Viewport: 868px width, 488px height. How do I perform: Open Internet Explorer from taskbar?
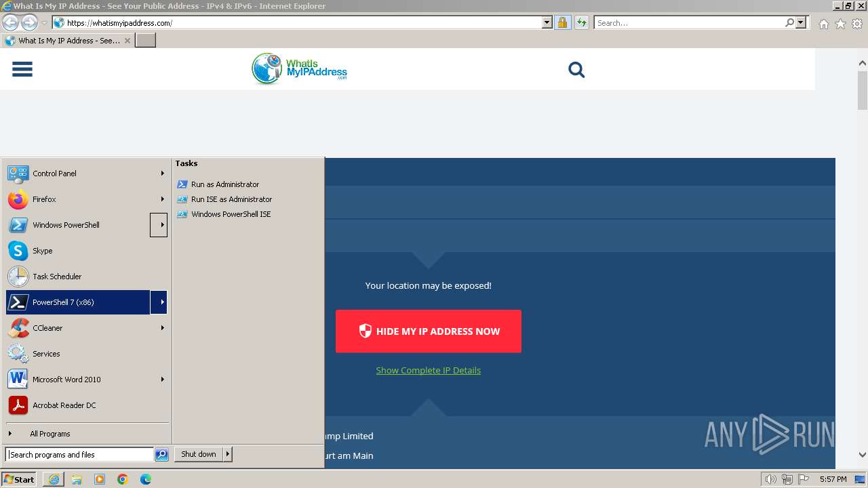[x=54, y=479]
